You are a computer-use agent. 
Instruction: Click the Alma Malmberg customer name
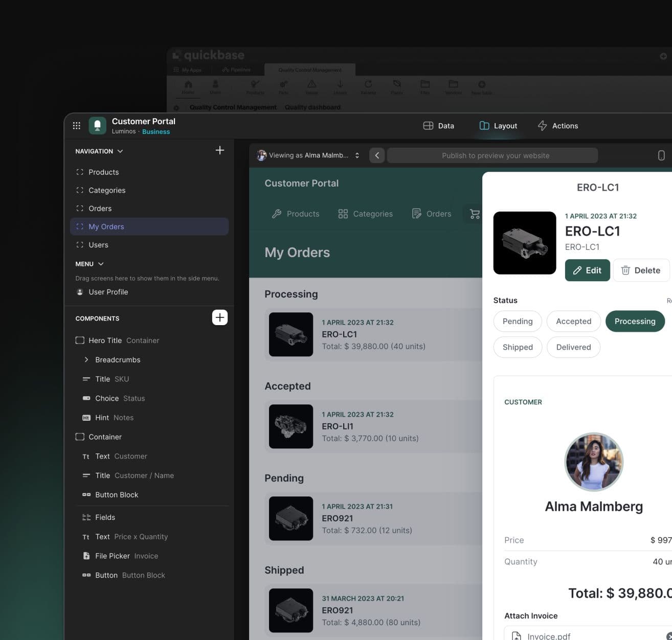coord(594,507)
